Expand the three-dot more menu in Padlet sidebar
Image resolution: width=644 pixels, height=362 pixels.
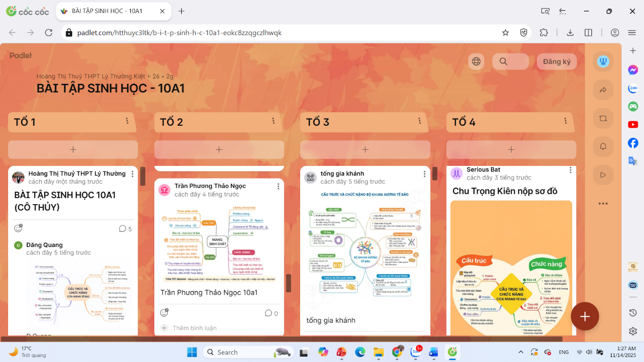(603, 203)
